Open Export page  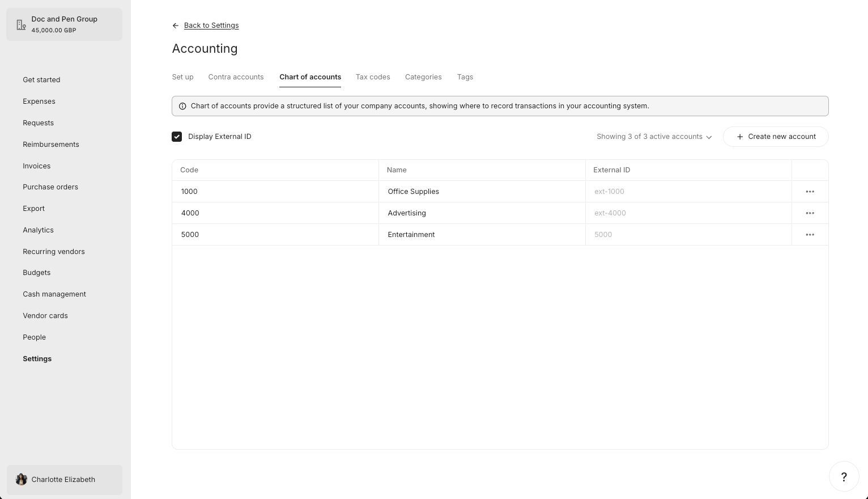(33, 209)
